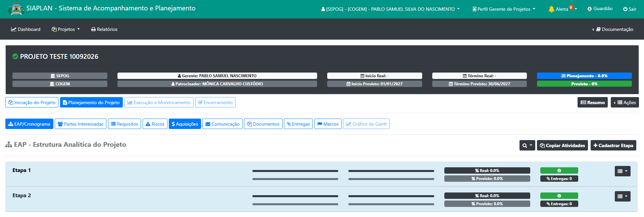Open the Relatórios menu item

(104, 29)
